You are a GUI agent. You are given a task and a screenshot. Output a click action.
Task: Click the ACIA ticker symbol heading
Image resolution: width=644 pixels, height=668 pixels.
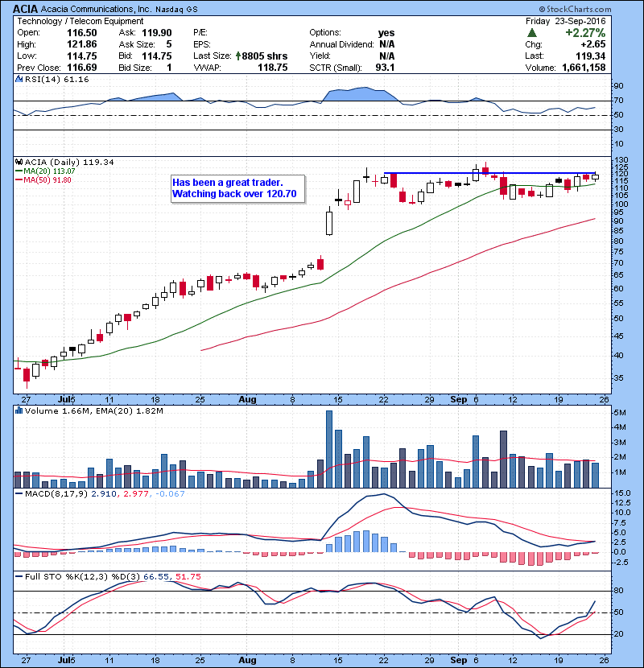[29, 9]
